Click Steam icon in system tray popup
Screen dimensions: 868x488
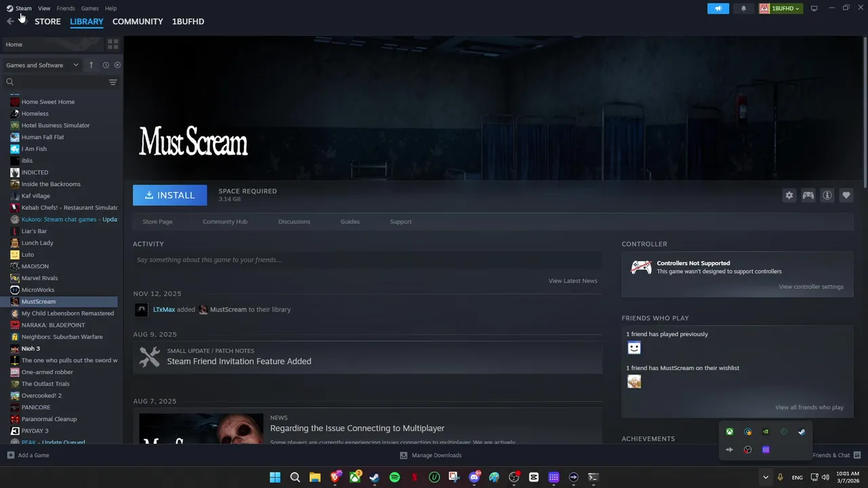click(x=802, y=432)
